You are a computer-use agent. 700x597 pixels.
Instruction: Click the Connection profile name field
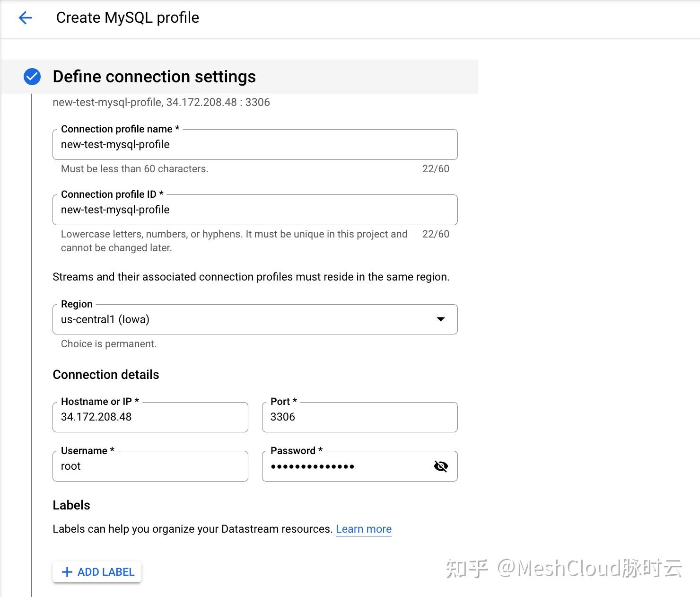(254, 145)
